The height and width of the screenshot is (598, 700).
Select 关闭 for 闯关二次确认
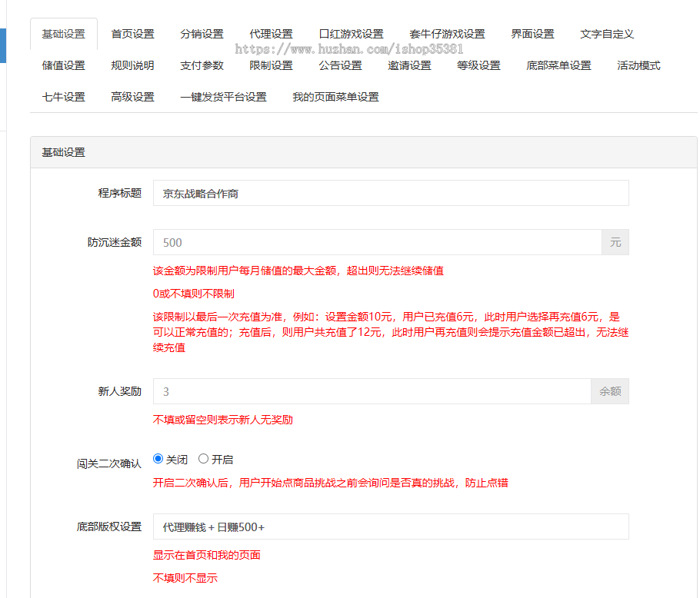(x=158, y=458)
